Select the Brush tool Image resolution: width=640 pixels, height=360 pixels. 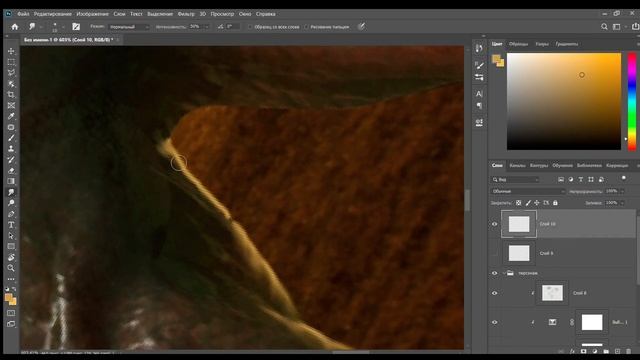coord(11,138)
